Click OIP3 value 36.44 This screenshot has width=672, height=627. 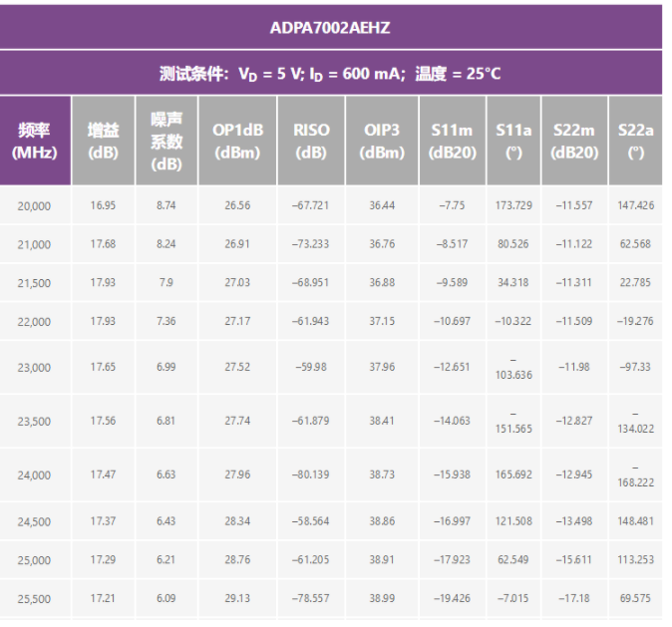pyautogui.click(x=382, y=205)
